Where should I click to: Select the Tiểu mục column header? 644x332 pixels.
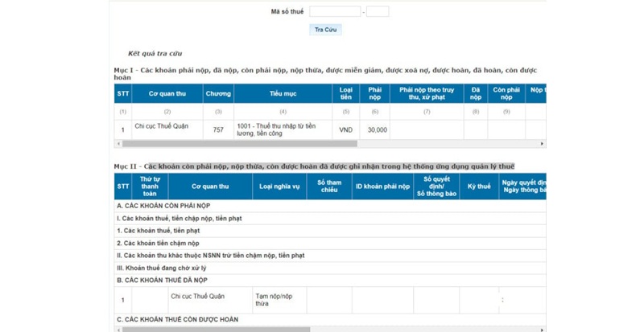click(x=283, y=93)
